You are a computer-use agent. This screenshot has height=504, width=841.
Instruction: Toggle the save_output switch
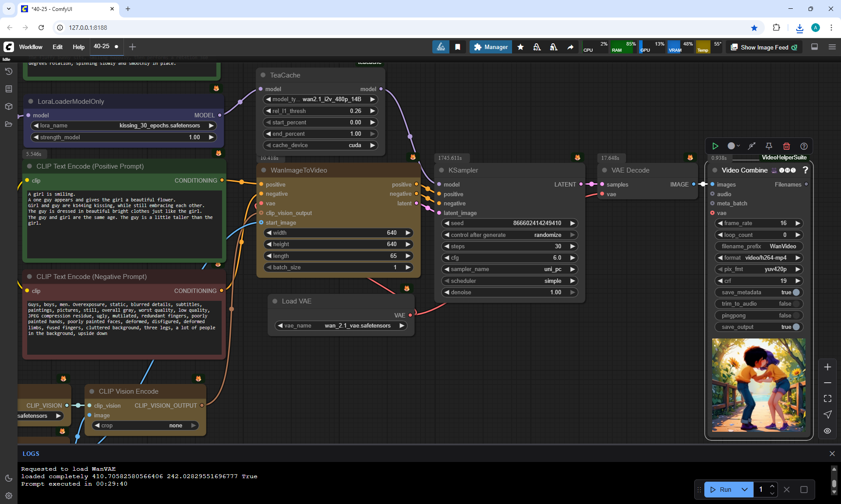pyautogui.click(x=796, y=327)
